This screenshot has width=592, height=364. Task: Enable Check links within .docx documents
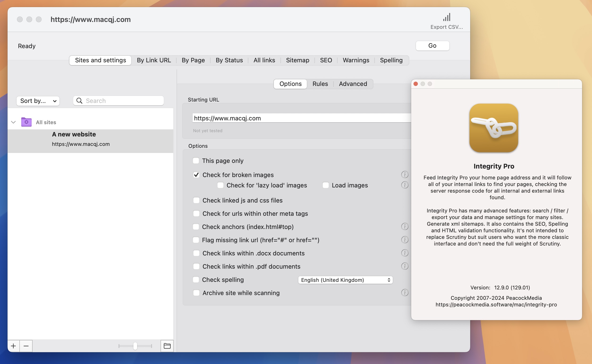(196, 253)
